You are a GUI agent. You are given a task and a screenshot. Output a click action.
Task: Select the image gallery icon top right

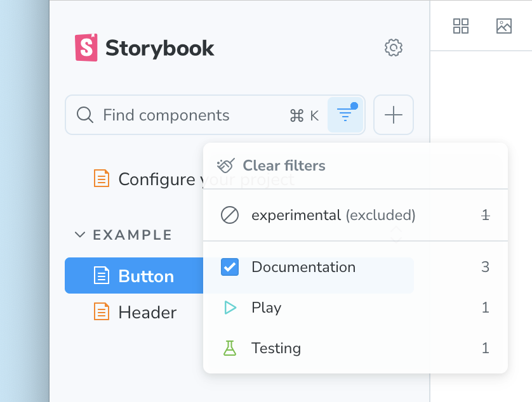[503, 26]
